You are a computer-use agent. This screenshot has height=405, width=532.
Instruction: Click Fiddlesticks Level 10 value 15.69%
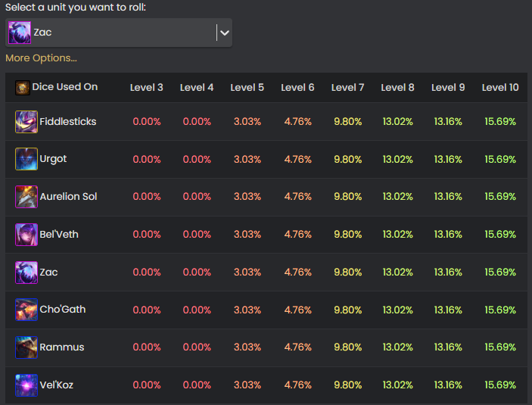click(500, 122)
